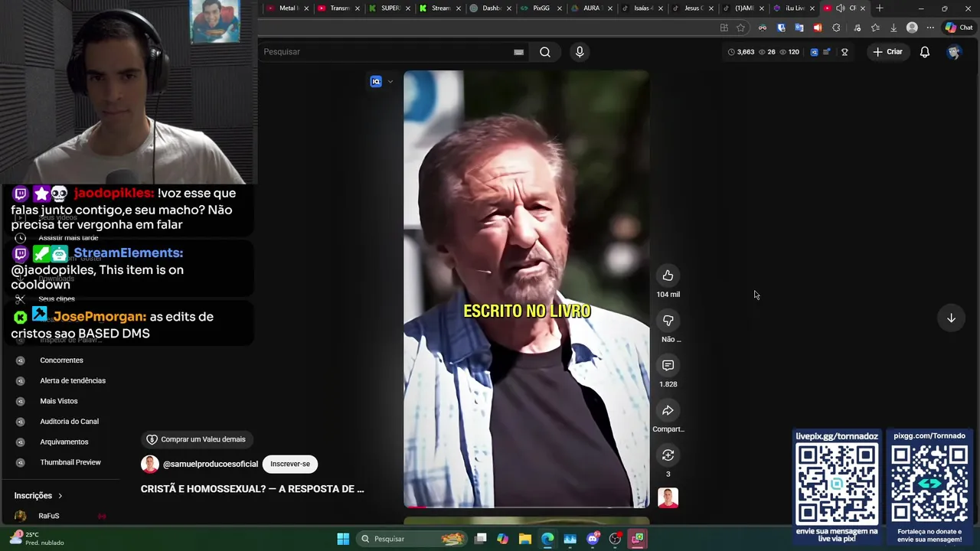Open the YouTube account avatar menu
This screenshot has height=551, width=980.
point(954,52)
